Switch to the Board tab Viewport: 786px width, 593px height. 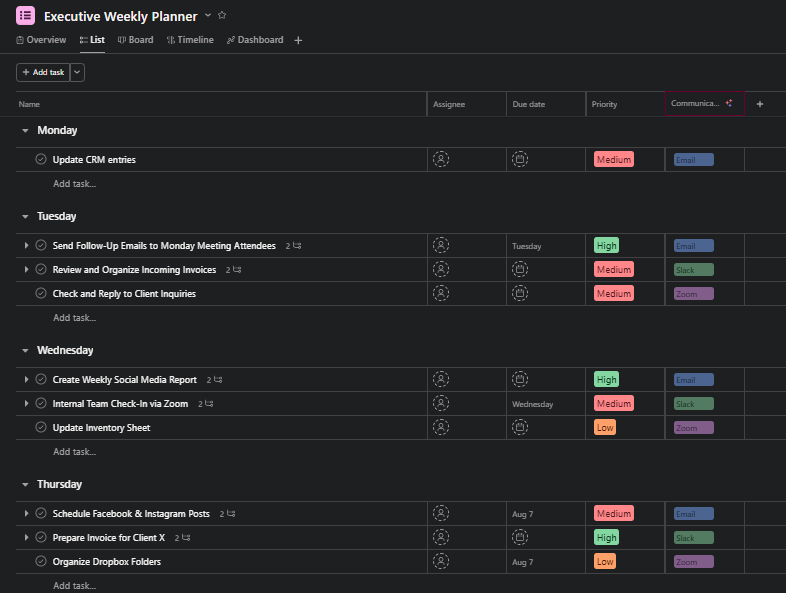pos(136,40)
